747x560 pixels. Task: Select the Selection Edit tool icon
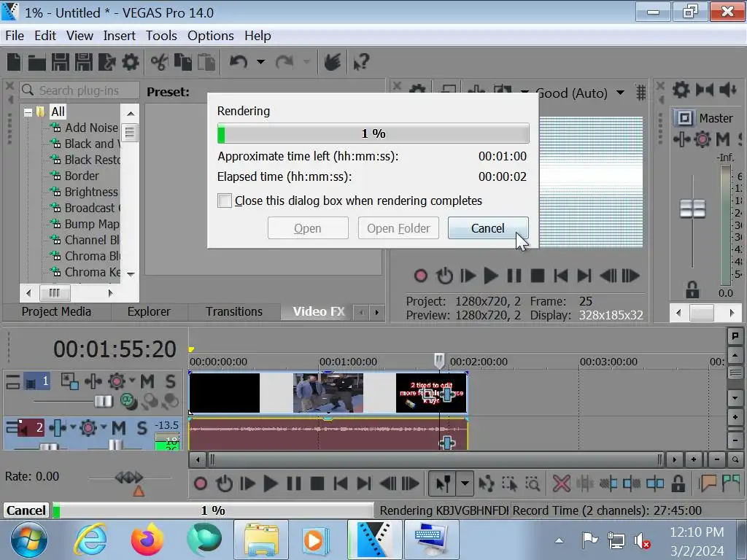click(x=509, y=484)
